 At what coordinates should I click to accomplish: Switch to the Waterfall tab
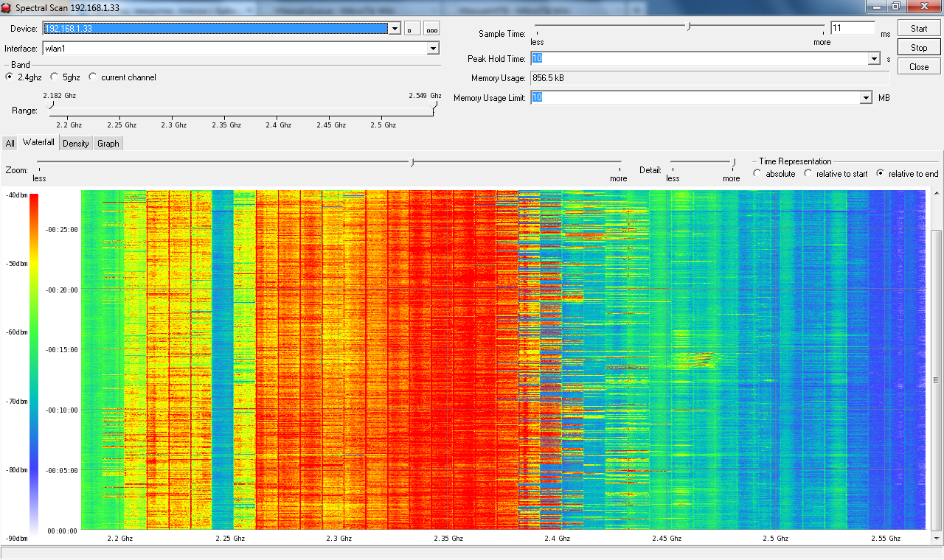point(38,142)
